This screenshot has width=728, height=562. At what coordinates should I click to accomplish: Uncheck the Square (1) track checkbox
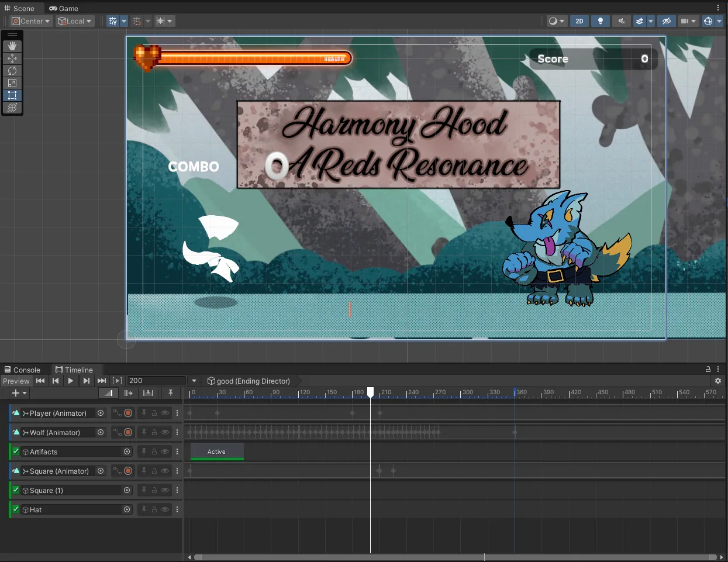tap(16, 490)
